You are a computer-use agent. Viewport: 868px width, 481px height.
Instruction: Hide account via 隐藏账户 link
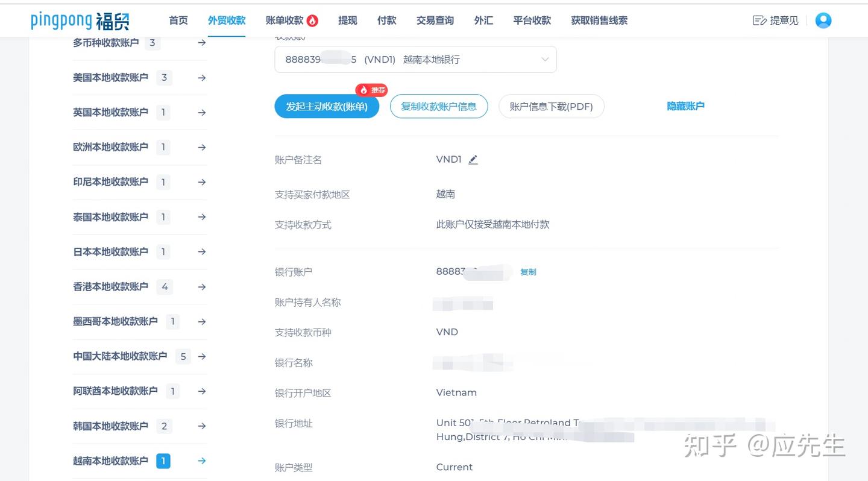point(685,105)
